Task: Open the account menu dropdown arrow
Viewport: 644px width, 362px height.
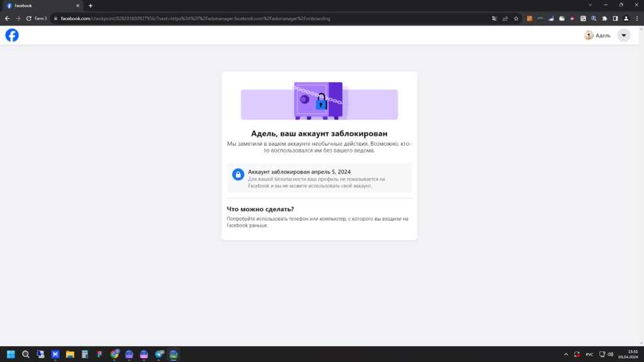Action: coord(623,35)
